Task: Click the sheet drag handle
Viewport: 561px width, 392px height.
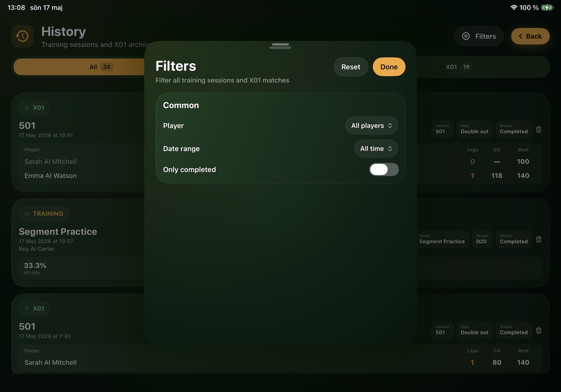Action: click(x=280, y=46)
